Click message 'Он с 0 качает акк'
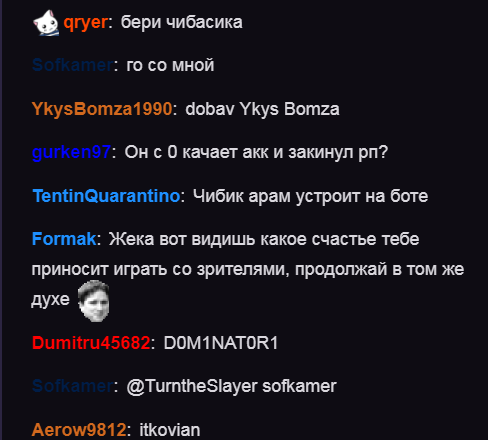Viewport: 488px width, 440px height. tap(256, 152)
